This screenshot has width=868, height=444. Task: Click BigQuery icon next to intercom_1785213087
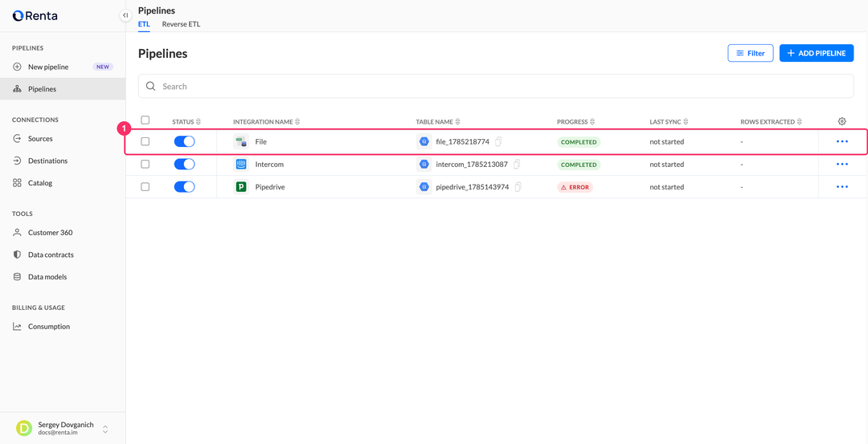pyautogui.click(x=424, y=165)
